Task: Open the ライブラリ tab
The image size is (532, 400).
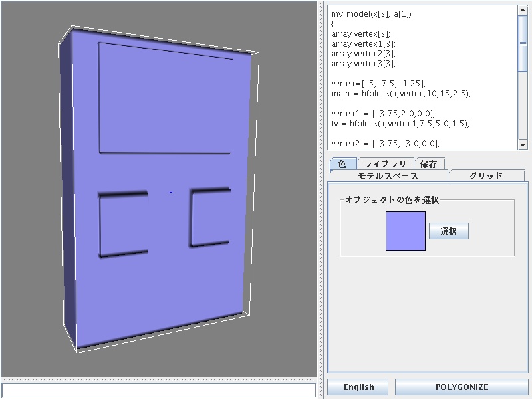Action: click(x=385, y=164)
